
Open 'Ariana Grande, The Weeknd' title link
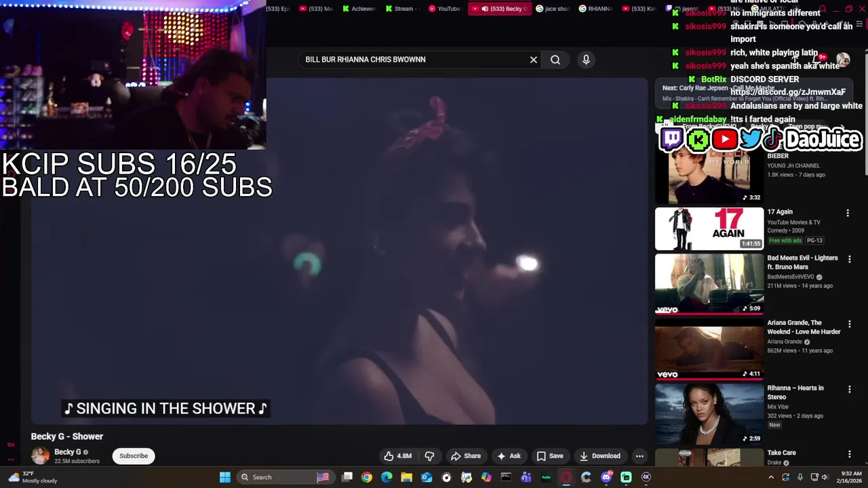(804, 327)
